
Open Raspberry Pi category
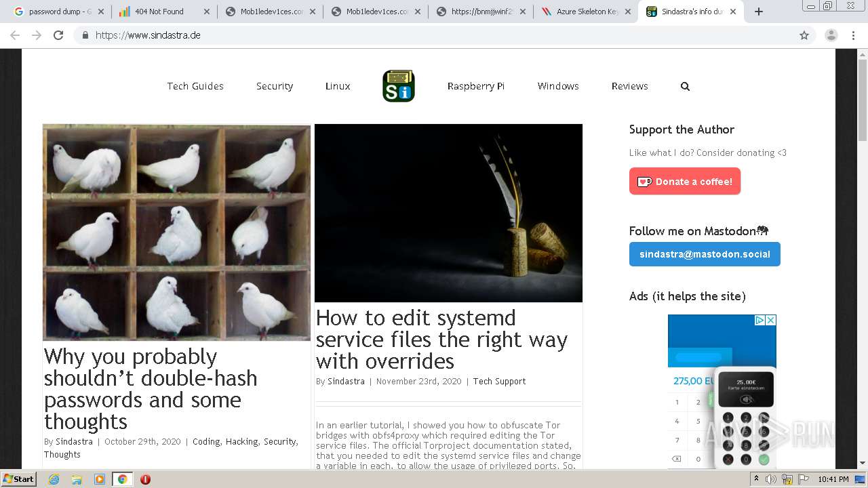pos(476,86)
